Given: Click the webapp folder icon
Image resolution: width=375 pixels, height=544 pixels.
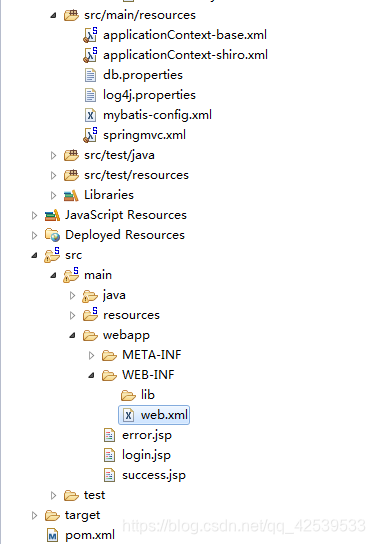Looking at the screenshot, I should click(90, 335).
